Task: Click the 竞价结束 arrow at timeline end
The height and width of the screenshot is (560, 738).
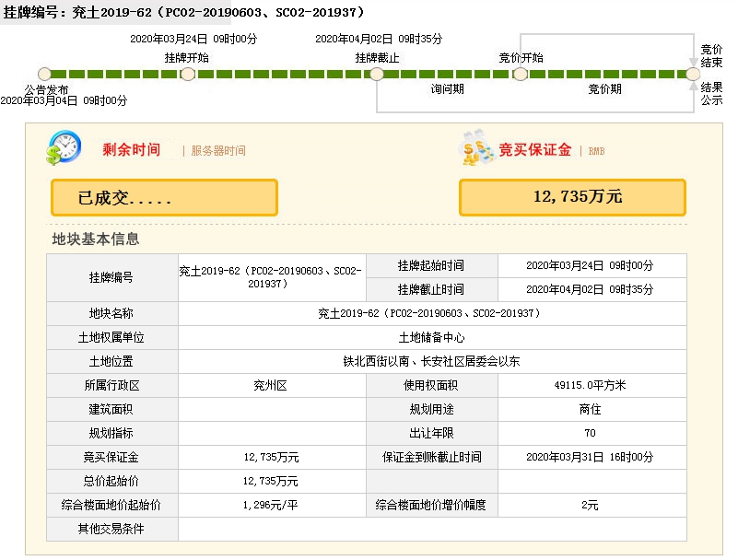Action: coord(693,64)
